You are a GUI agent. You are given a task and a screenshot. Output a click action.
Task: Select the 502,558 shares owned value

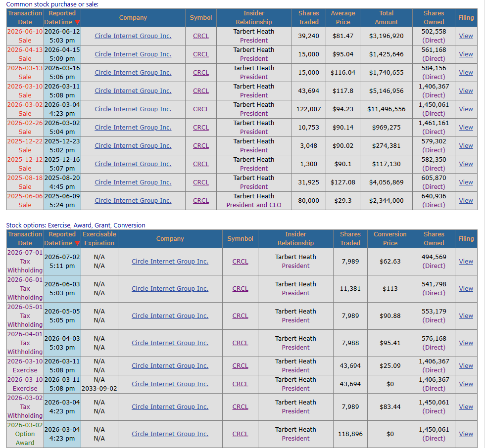point(434,32)
